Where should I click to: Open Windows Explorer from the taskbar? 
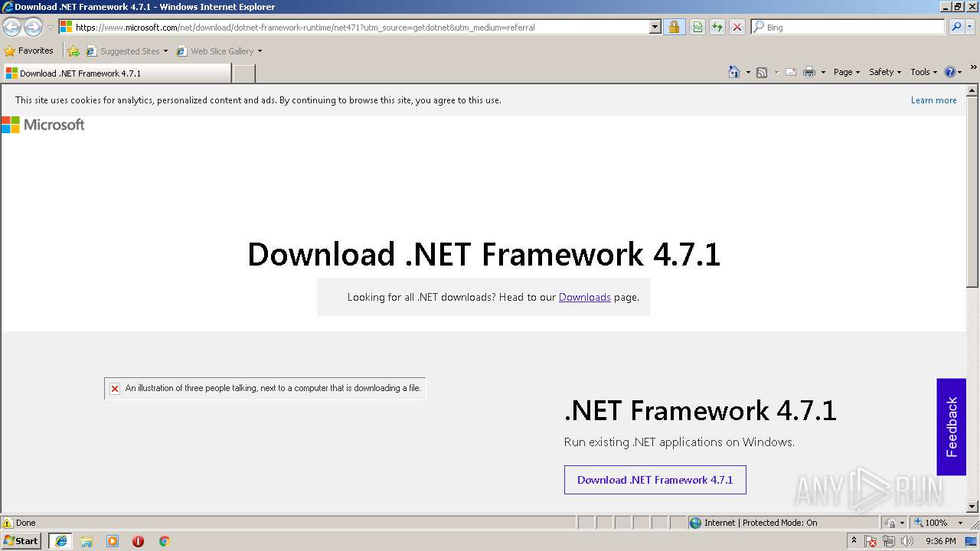[87, 541]
